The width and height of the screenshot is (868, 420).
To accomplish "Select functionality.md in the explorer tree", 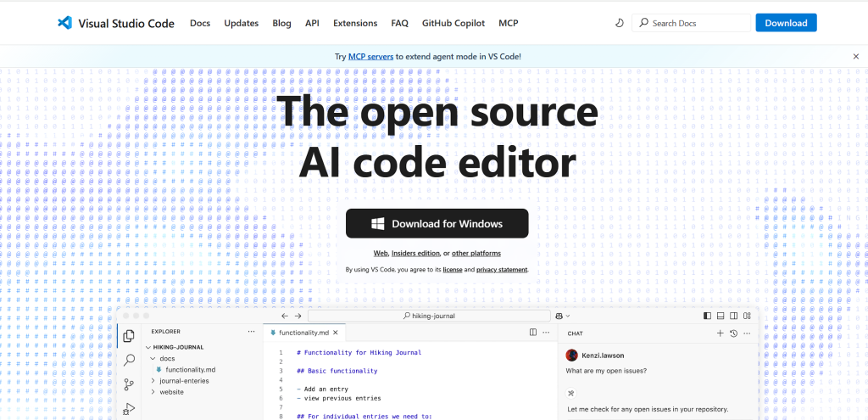I will (191, 370).
